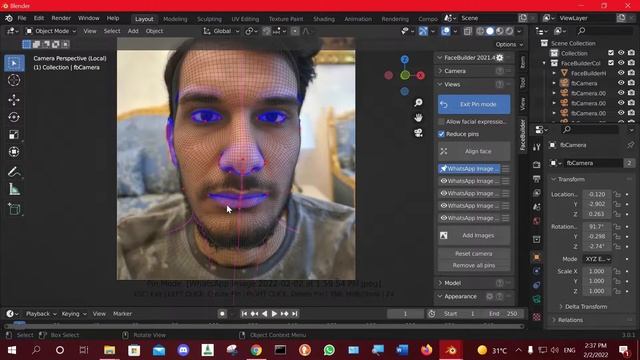
Task: Click Reset camera button
Action: (474, 253)
